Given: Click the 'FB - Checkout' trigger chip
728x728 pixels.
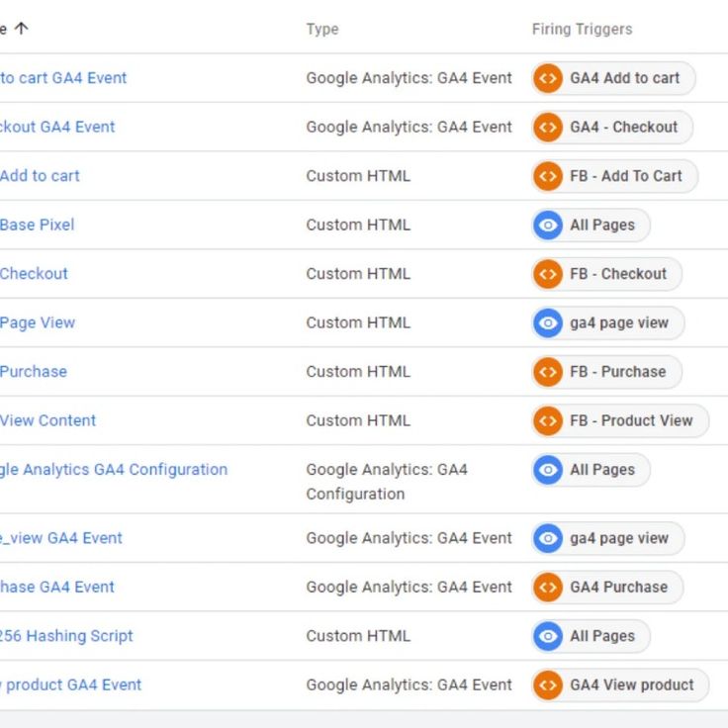Looking at the screenshot, I should pos(606,274).
